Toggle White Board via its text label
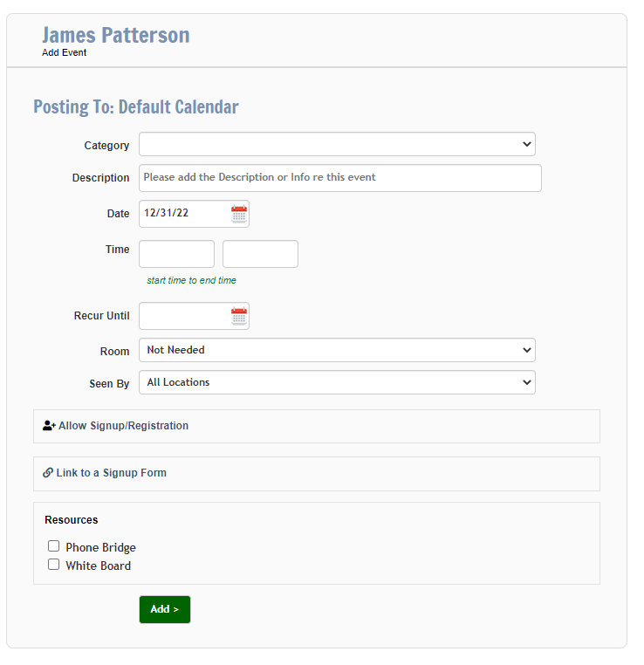 coord(98,566)
